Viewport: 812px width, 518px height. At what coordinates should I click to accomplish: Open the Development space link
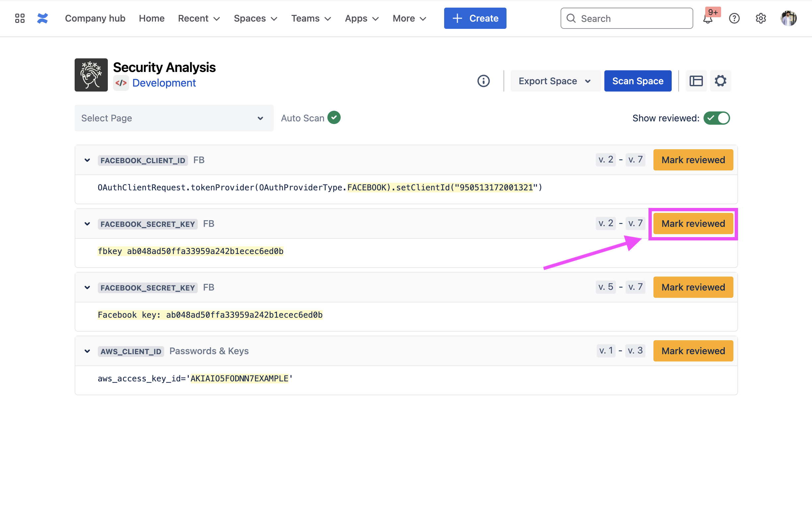[x=164, y=83]
